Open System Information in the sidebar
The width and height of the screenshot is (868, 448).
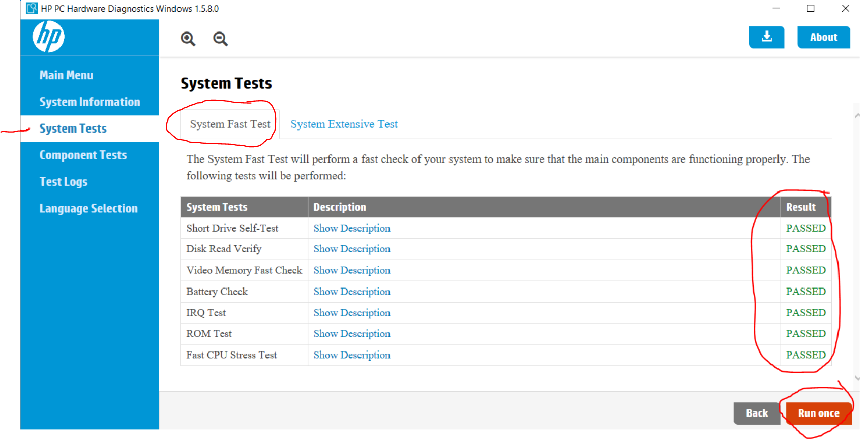tap(89, 102)
